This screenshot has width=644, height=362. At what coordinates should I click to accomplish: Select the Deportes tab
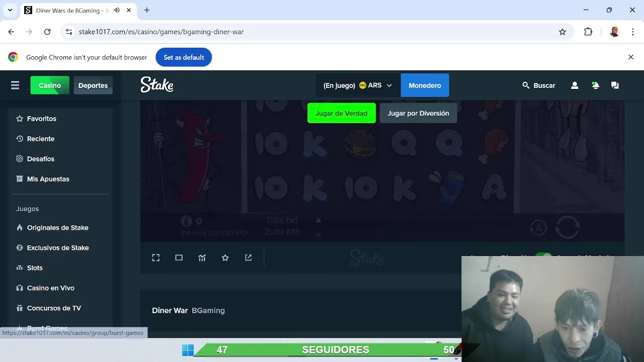coord(93,85)
